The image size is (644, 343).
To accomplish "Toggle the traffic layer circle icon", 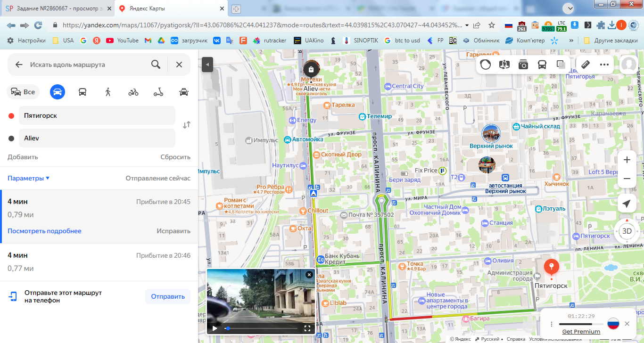I will (486, 65).
